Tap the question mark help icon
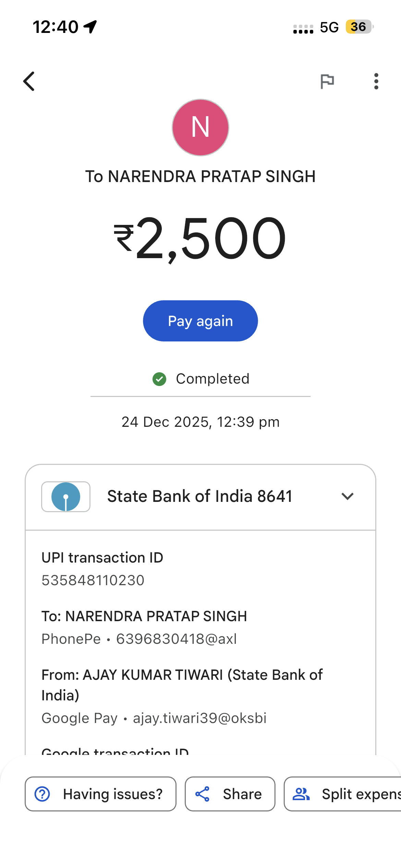The height and width of the screenshot is (868, 401). tap(42, 794)
